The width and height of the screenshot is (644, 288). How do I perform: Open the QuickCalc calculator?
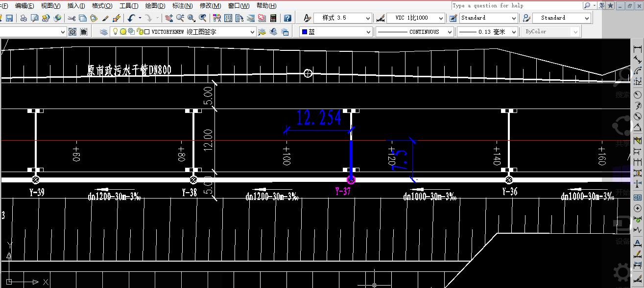coord(273,18)
